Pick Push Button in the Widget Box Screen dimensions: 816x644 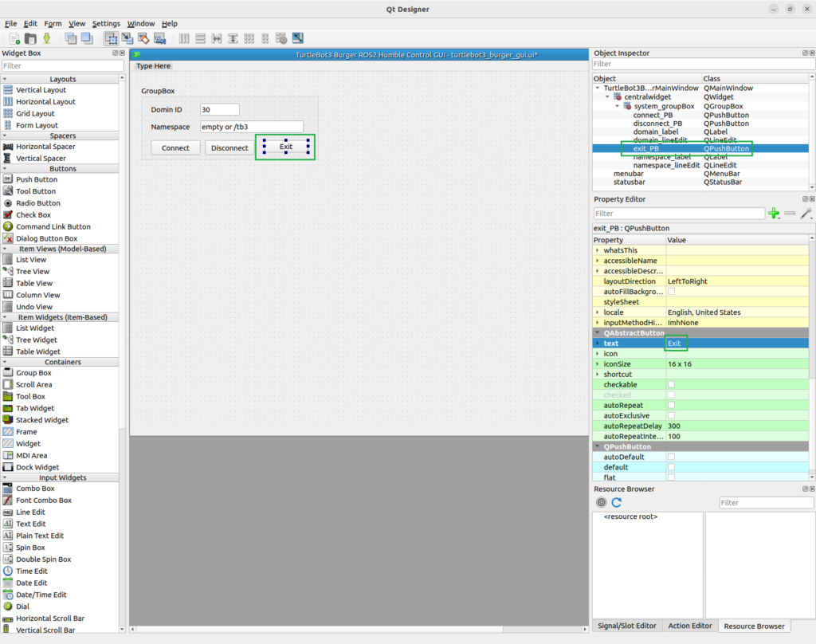pyautogui.click(x=37, y=179)
